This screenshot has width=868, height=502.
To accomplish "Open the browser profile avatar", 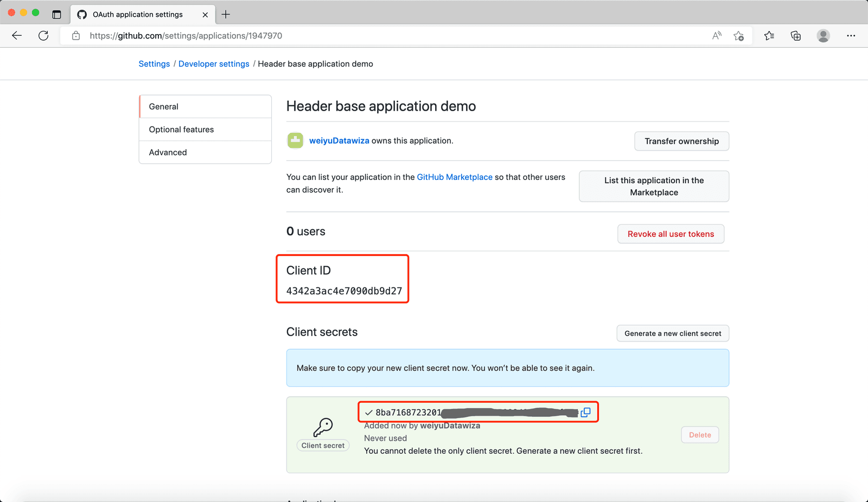I will [823, 36].
